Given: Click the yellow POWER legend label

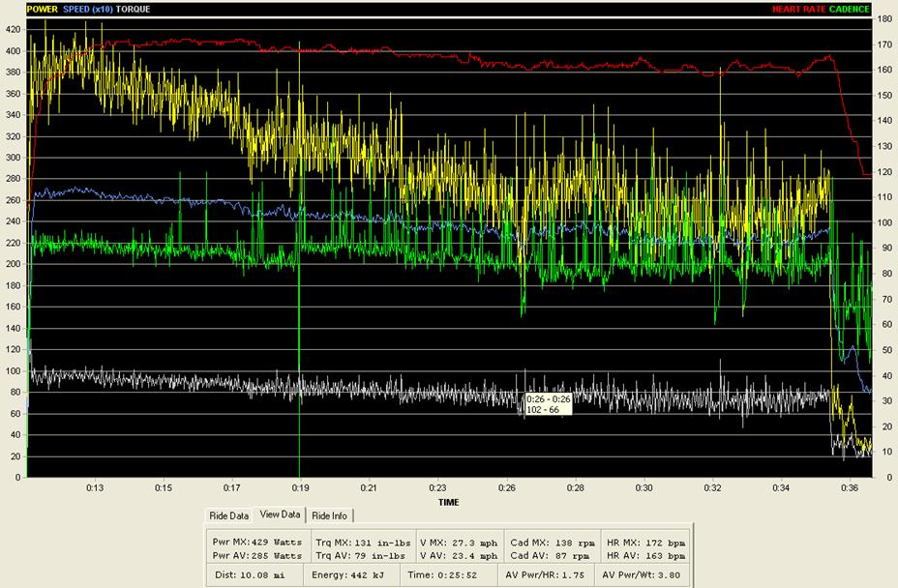Looking at the screenshot, I should click(43, 9).
